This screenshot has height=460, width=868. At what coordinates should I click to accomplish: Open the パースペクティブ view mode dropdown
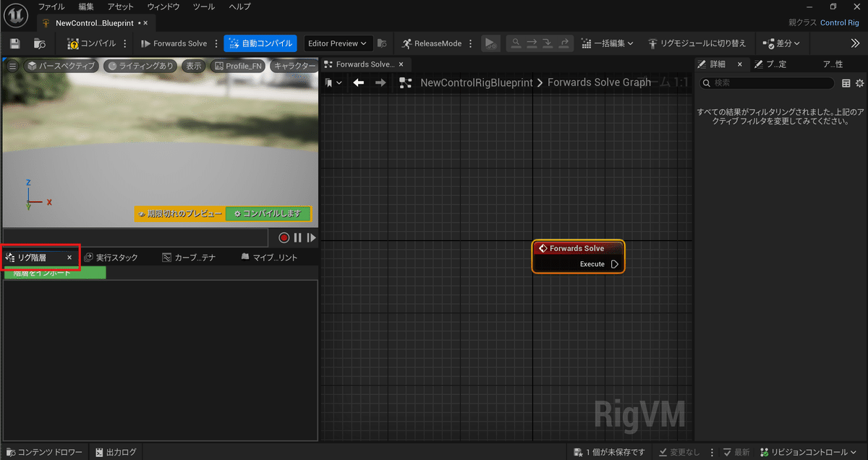pos(61,66)
